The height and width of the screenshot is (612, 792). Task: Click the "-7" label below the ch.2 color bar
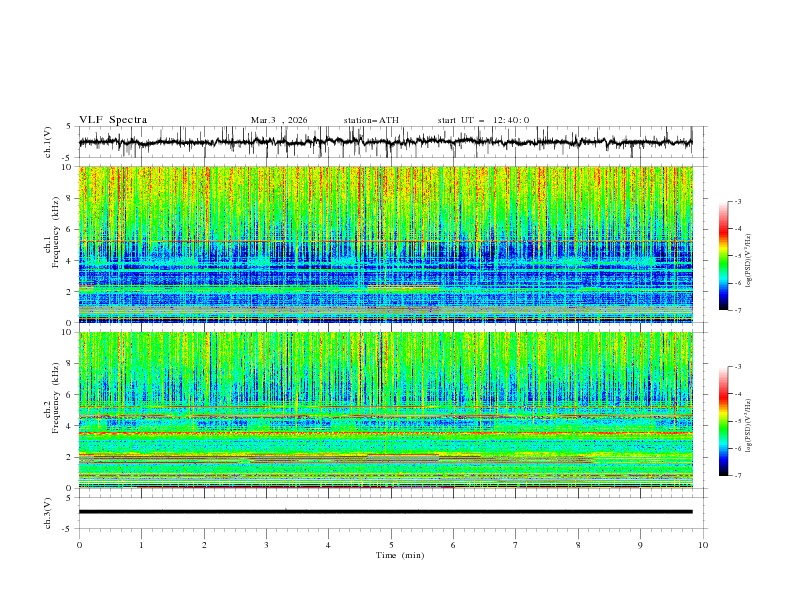[737, 476]
